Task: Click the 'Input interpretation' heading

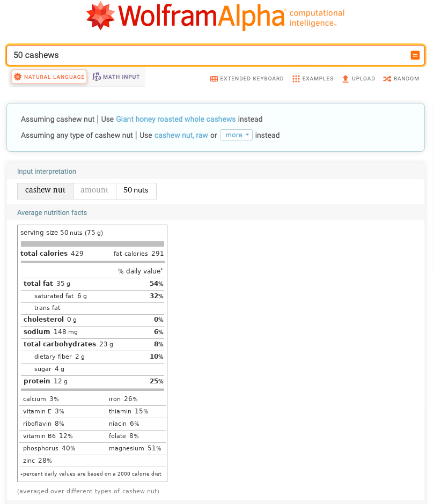Action: click(x=47, y=172)
